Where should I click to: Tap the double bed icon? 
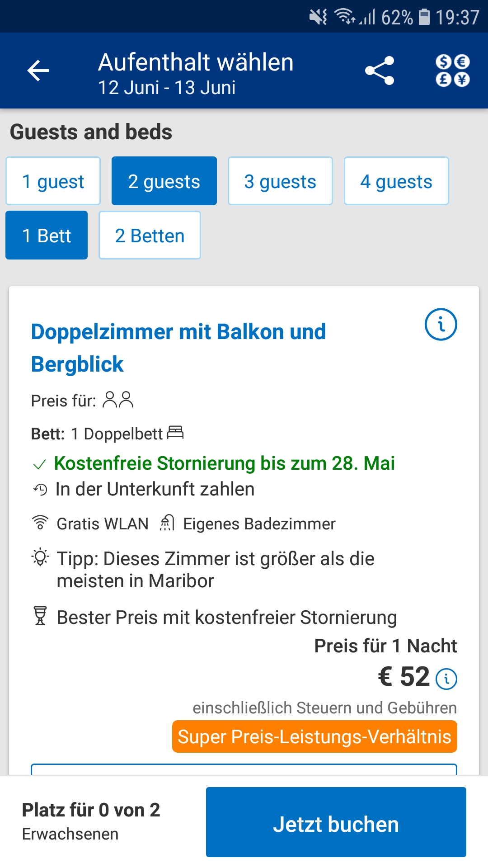click(175, 433)
